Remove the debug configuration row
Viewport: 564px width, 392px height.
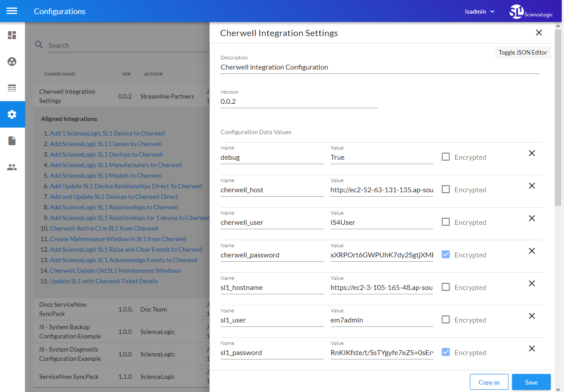pos(531,153)
